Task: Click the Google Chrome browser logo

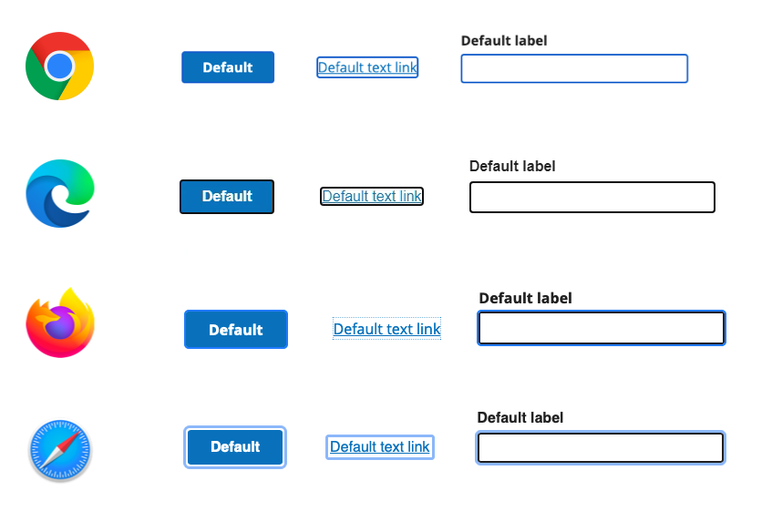Action: pyautogui.click(x=59, y=66)
